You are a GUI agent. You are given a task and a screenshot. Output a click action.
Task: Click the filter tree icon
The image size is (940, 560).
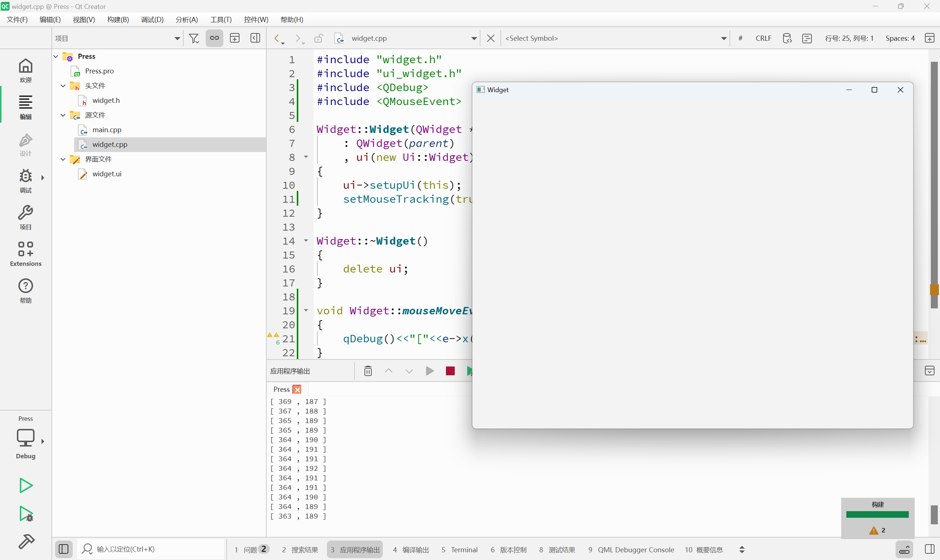[194, 38]
